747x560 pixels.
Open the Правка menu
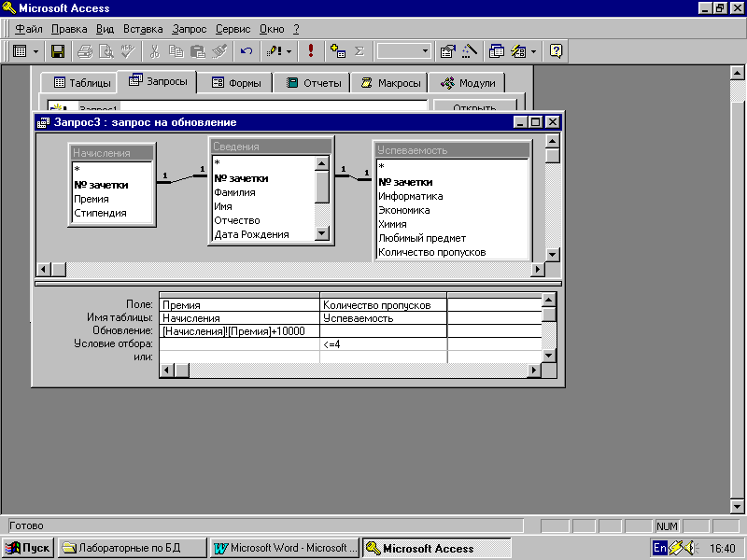point(69,29)
